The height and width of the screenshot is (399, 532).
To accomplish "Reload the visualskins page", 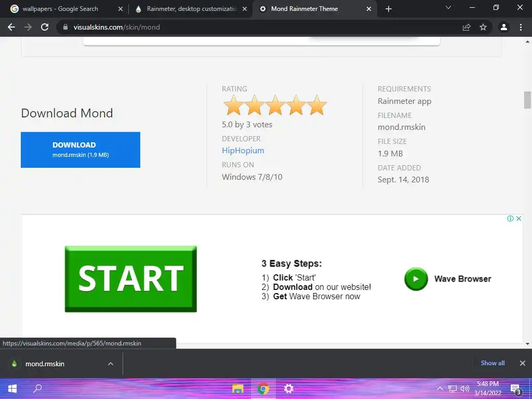I will [x=45, y=27].
